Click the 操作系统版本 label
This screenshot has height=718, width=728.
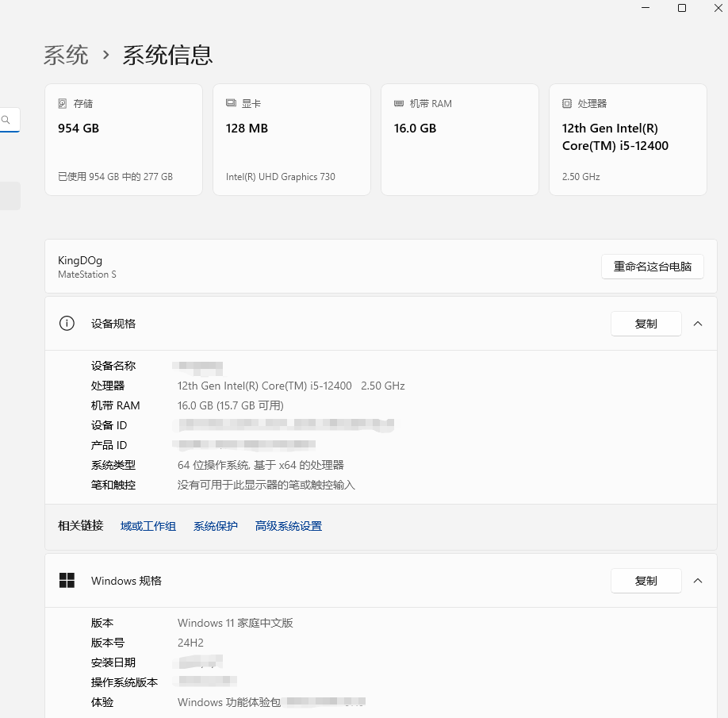tap(125, 682)
